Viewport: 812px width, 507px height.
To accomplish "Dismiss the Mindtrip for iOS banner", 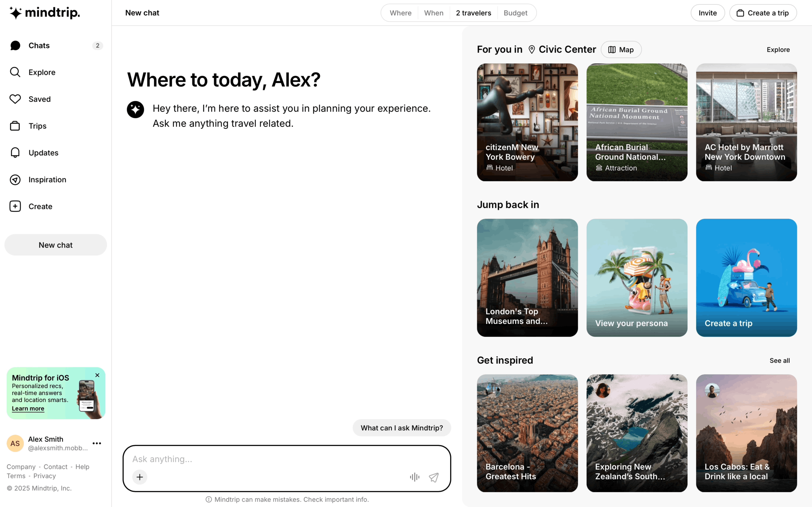I will 97,375.
